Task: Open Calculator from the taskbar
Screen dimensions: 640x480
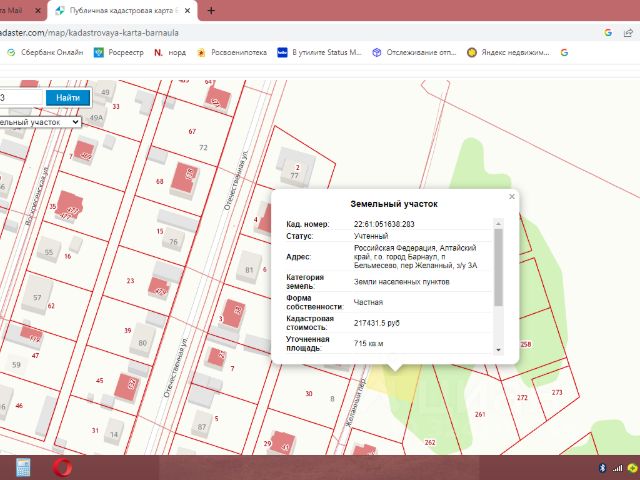Action: point(24,467)
